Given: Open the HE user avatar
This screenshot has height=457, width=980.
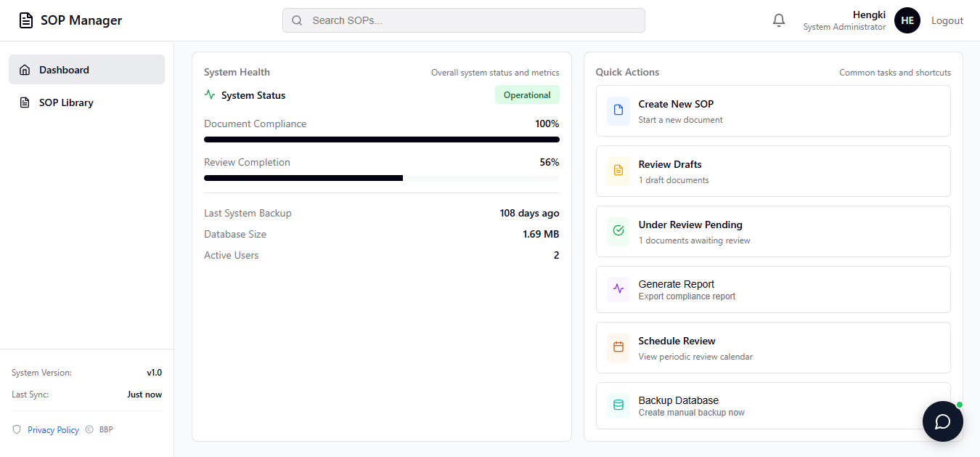Looking at the screenshot, I should [x=907, y=20].
